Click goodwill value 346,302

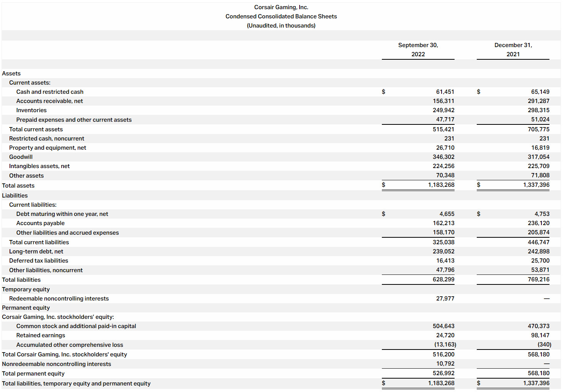(x=444, y=157)
